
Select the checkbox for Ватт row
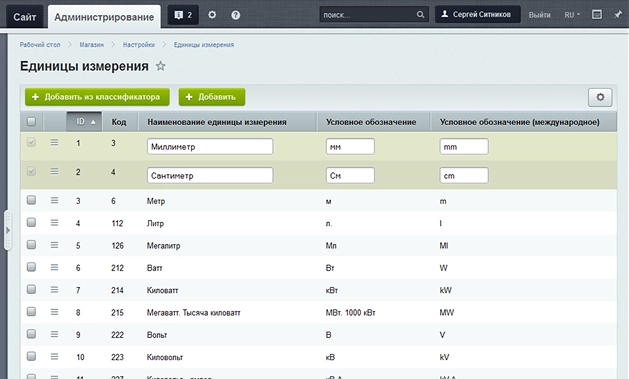[31, 267]
